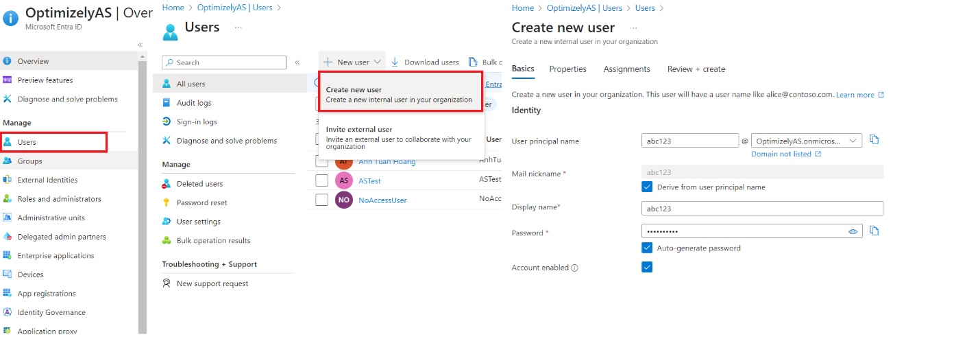980x350 pixels.
Task: Click the Devices icon in sidebar
Action: (8, 275)
